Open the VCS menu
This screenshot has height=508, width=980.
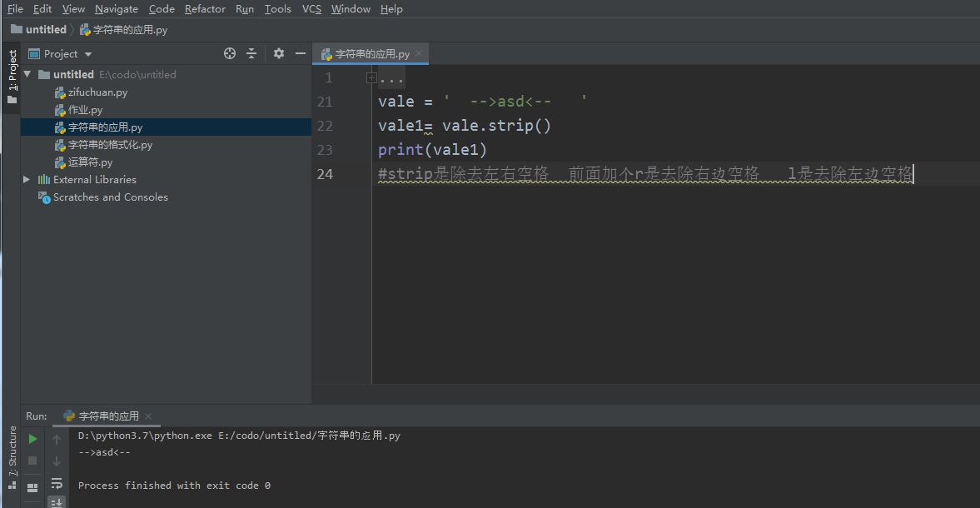(311, 9)
